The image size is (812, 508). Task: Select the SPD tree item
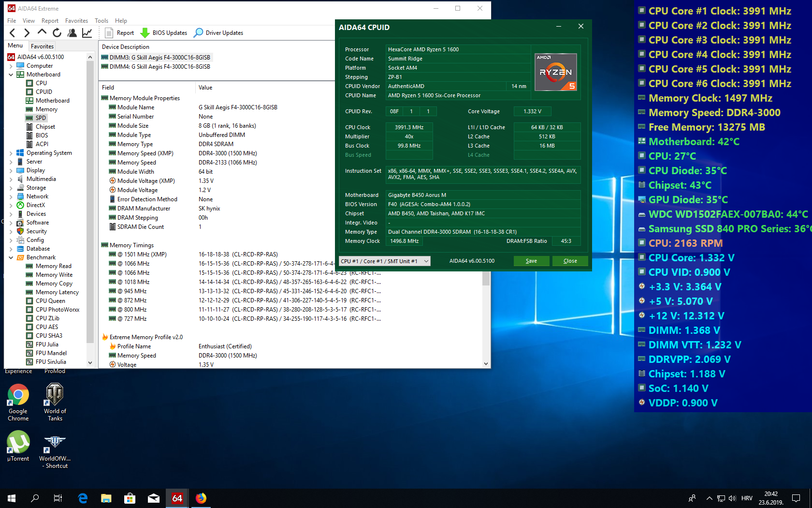point(41,118)
